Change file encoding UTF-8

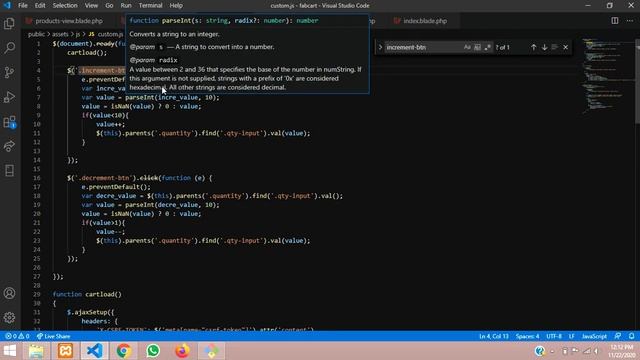click(x=554, y=336)
